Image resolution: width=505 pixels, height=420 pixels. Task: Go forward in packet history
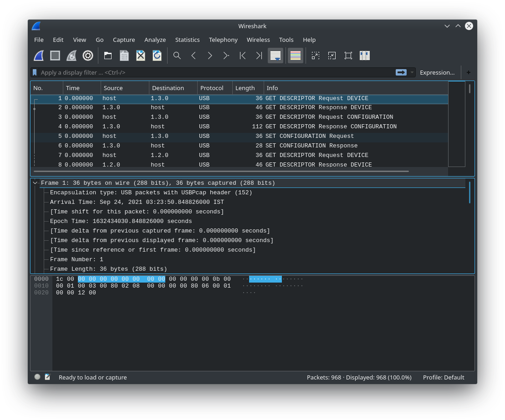point(209,56)
